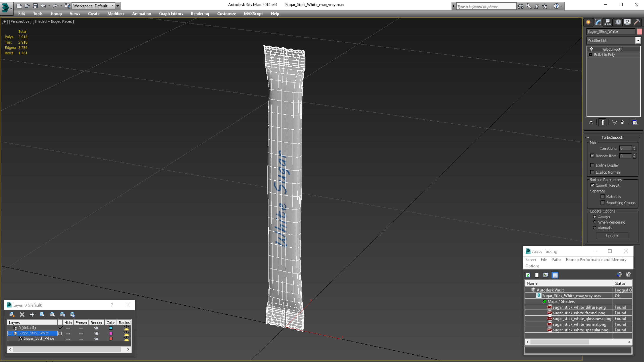Screen dimensions: 644x362
Task: Click the Update button in TurboSmooth
Action: pyautogui.click(x=612, y=236)
